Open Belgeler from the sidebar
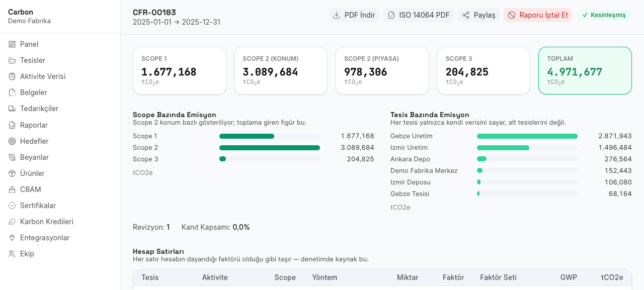 tap(60, 92)
